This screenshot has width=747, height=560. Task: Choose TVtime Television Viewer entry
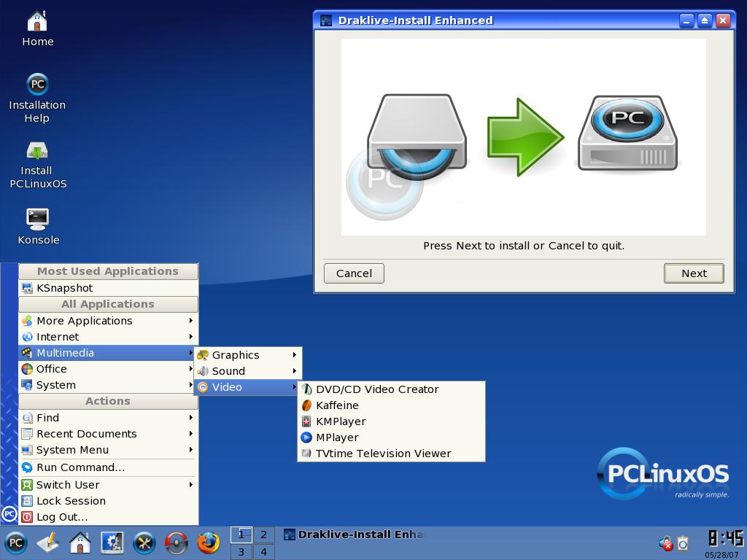point(391,454)
